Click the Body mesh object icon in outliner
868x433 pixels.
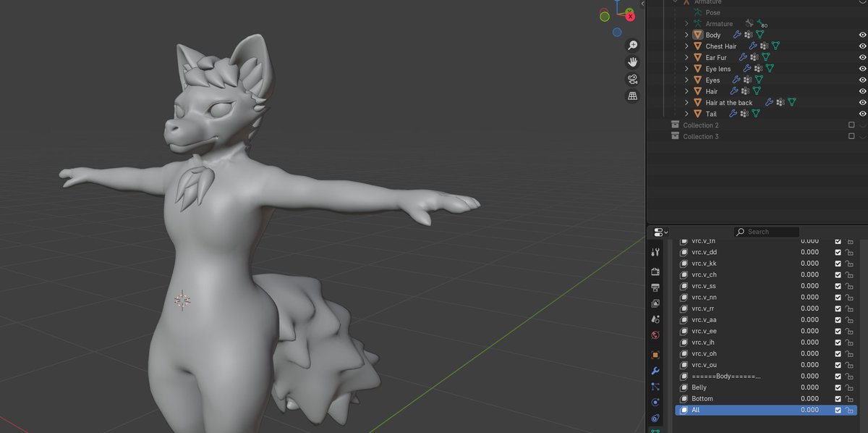click(698, 35)
